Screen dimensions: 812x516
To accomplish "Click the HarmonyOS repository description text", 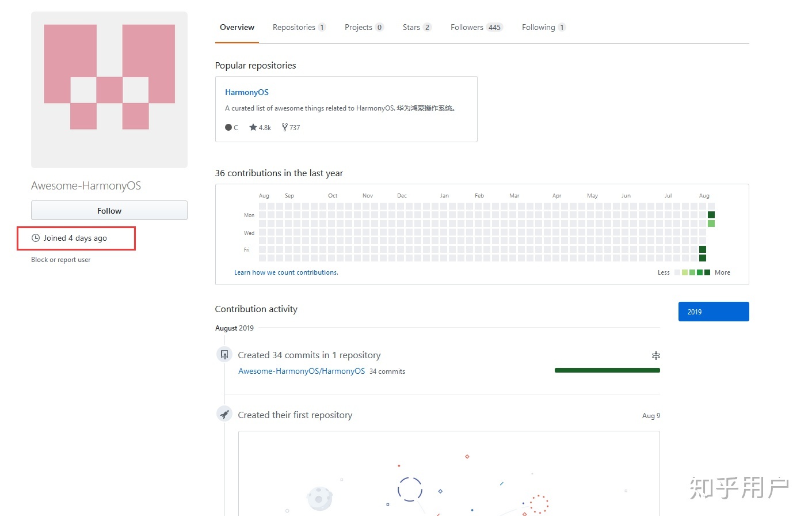I will 342,108.
